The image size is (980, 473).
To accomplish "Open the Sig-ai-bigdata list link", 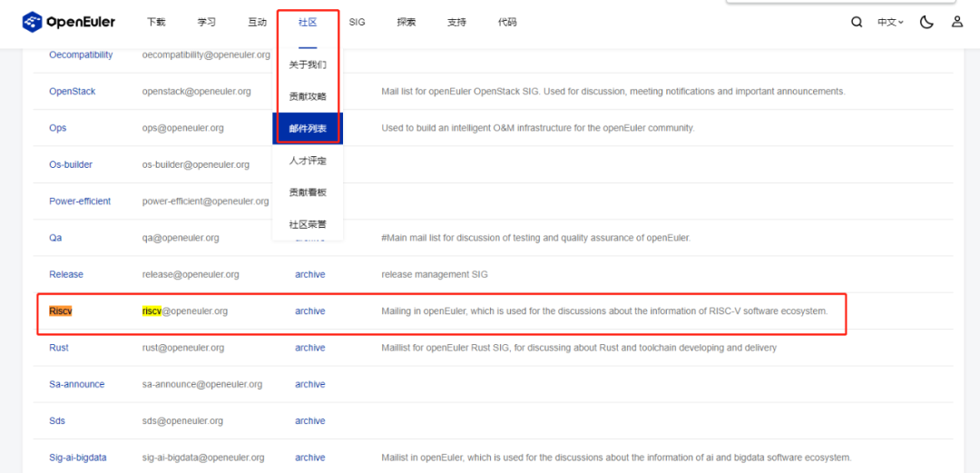I will click(x=77, y=458).
